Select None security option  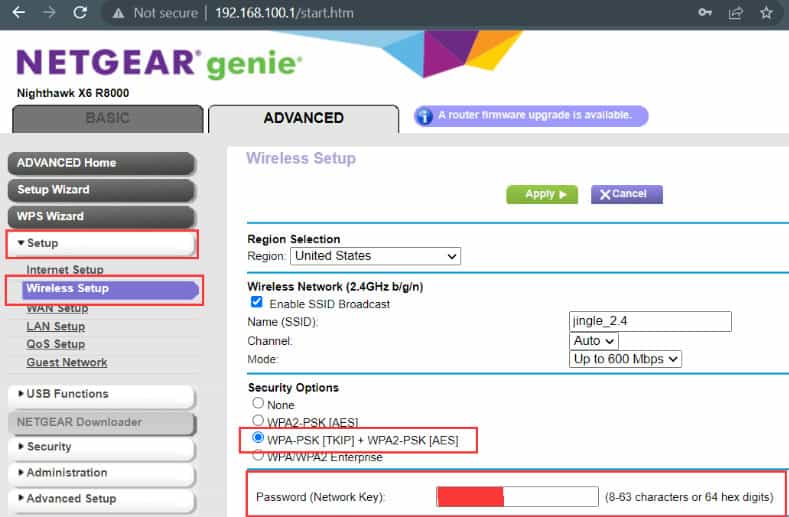[258, 403]
